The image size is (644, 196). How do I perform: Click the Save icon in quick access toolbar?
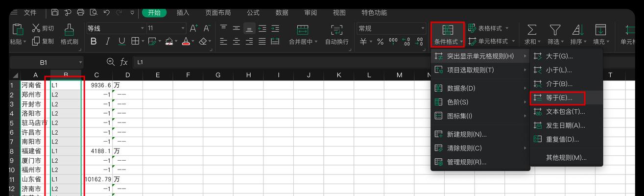(55, 12)
